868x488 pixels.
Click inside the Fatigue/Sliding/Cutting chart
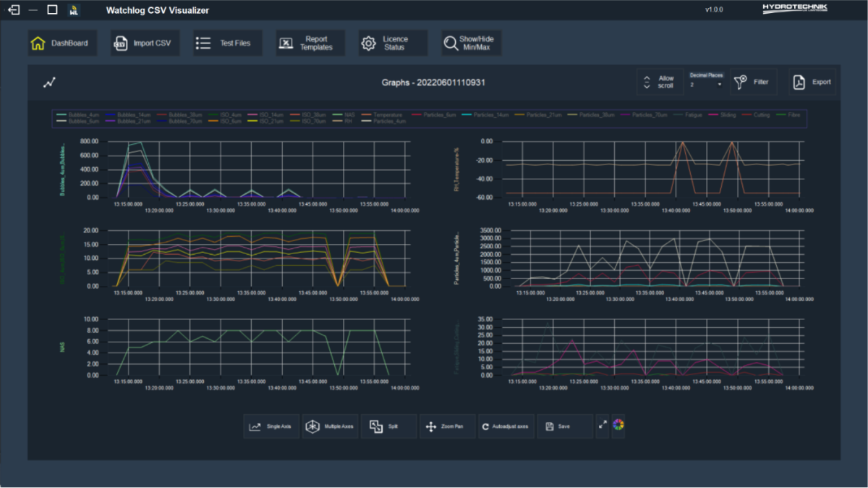[653, 347]
